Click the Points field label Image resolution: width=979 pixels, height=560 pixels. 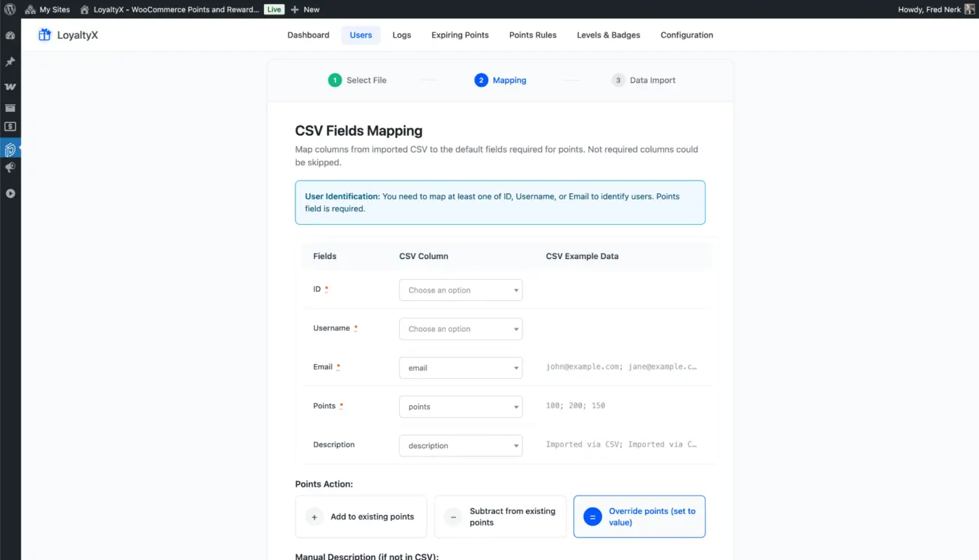tap(324, 405)
